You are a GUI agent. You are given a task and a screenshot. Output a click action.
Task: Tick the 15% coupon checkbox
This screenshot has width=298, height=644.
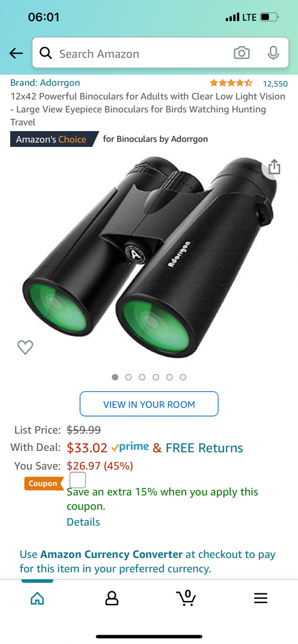point(77,480)
